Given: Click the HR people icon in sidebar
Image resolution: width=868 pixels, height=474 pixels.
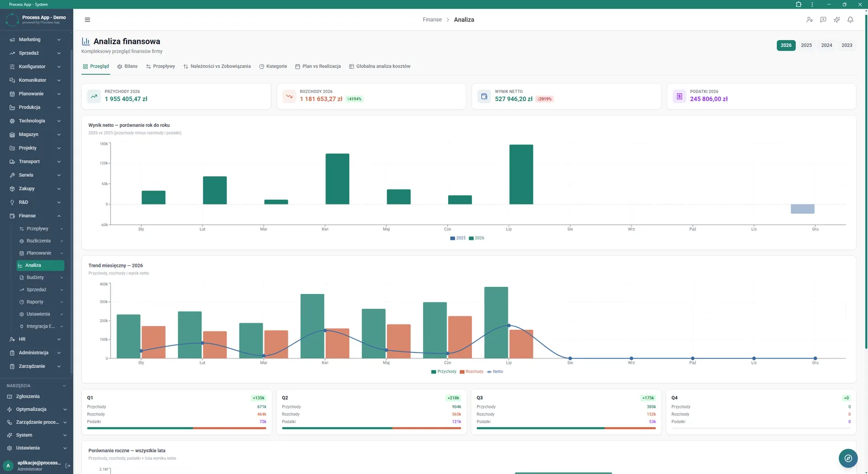Looking at the screenshot, I should pyautogui.click(x=12, y=339).
